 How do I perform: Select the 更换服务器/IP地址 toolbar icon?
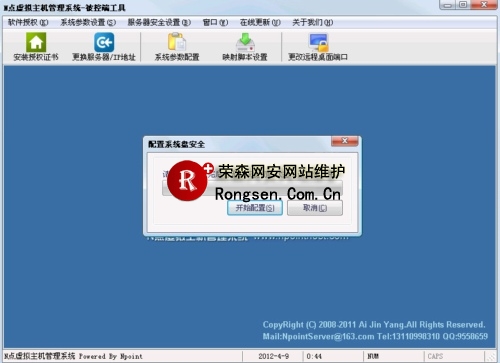coord(104,47)
